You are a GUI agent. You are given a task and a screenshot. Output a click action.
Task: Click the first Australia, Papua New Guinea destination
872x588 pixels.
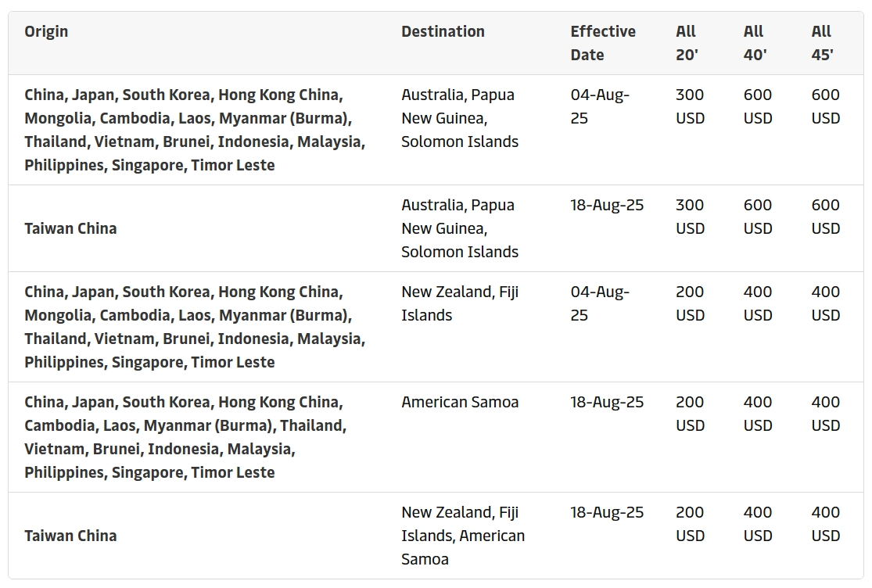459,118
